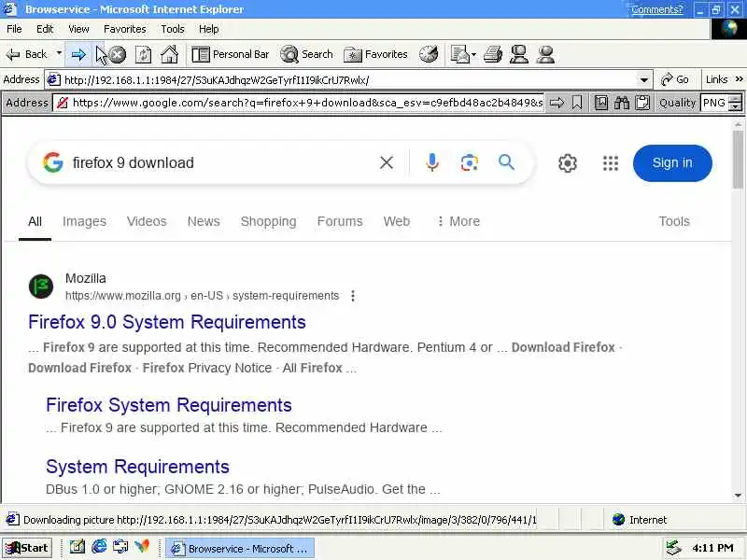Open Firefox 9.0 System Requirements link
The image size is (747, 560).
tap(167, 322)
